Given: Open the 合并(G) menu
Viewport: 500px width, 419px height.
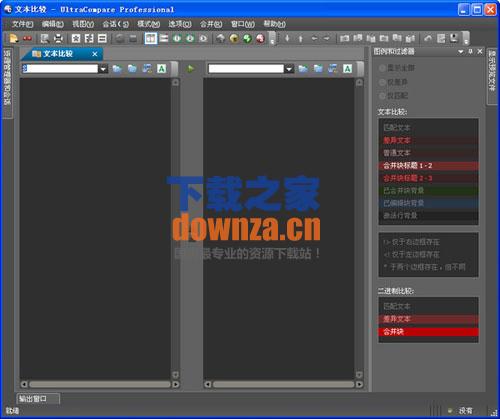Looking at the screenshot, I should (x=211, y=24).
